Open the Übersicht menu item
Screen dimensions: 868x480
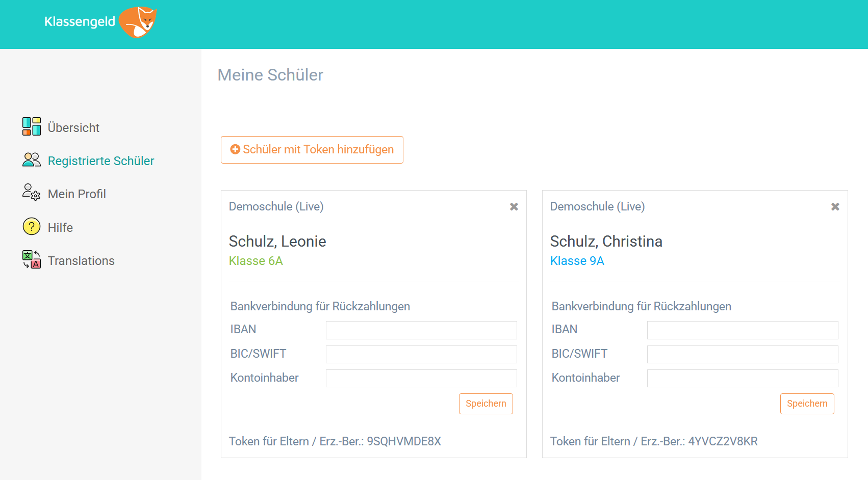click(73, 128)
